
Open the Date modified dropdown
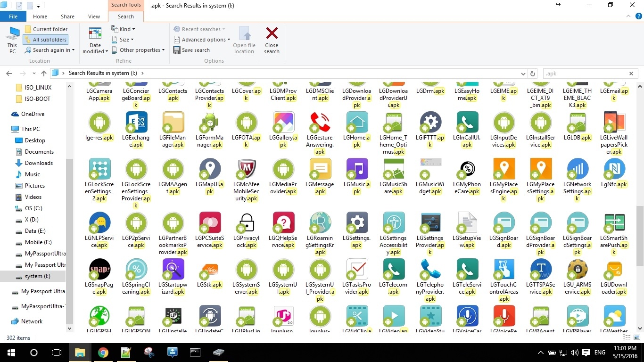coord(95,40)
